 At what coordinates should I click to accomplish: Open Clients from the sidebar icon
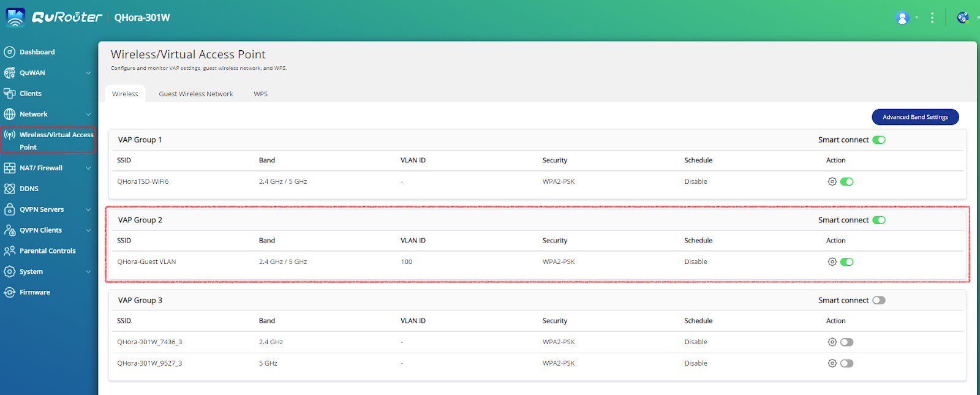tap(10, 94)
